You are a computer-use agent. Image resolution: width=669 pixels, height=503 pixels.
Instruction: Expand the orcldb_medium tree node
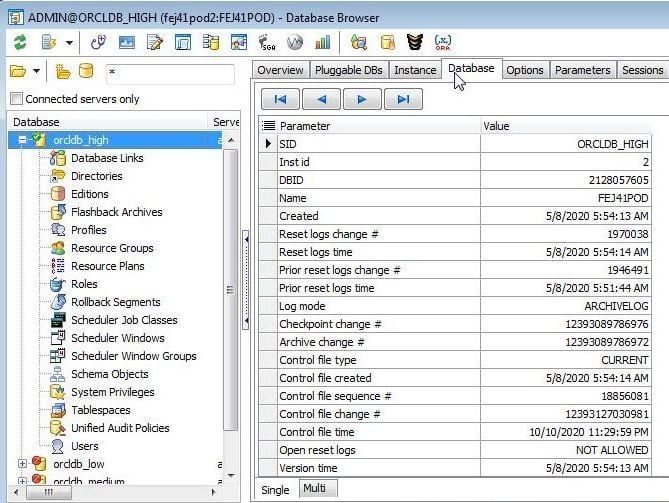point(22,481)
